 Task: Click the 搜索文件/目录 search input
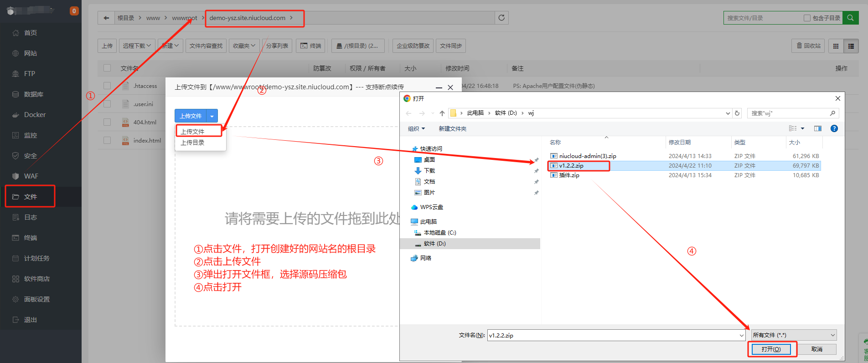tap(763, 18)
